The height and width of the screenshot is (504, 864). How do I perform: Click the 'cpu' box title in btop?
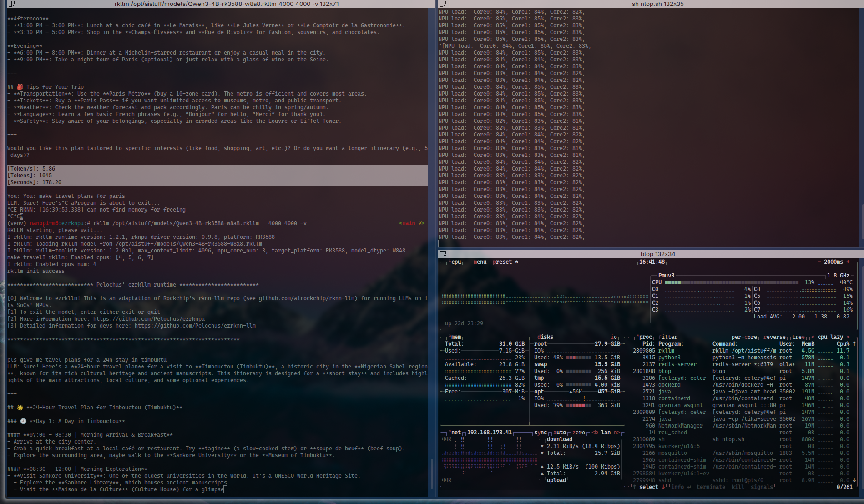(456, 262)
